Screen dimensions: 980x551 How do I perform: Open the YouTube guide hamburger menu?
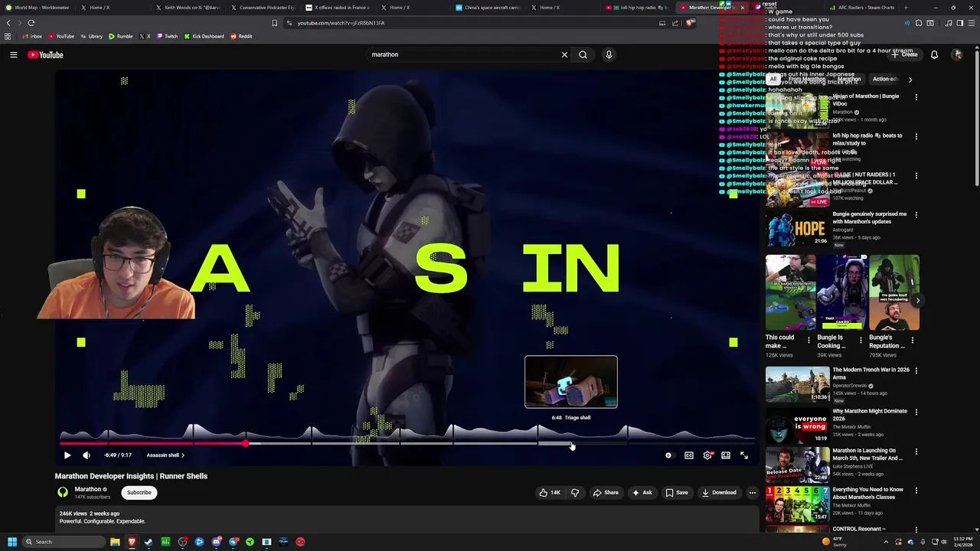[x=13, y=54]
